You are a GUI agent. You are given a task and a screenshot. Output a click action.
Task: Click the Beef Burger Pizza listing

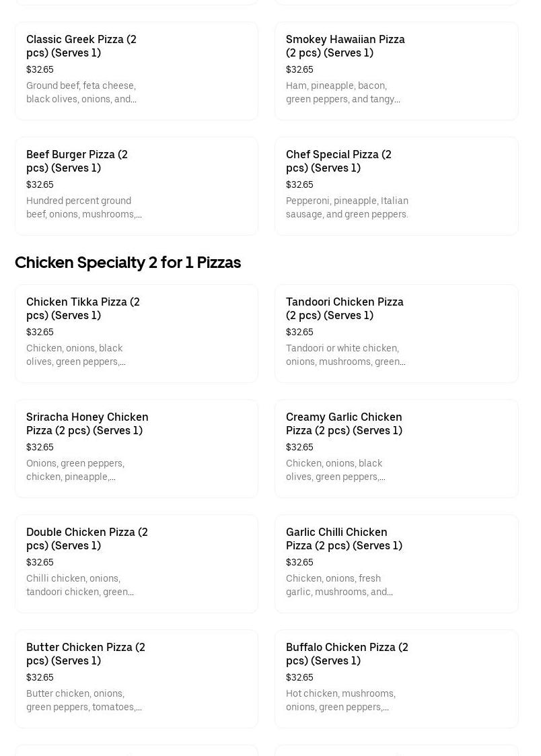pos(136,186)
